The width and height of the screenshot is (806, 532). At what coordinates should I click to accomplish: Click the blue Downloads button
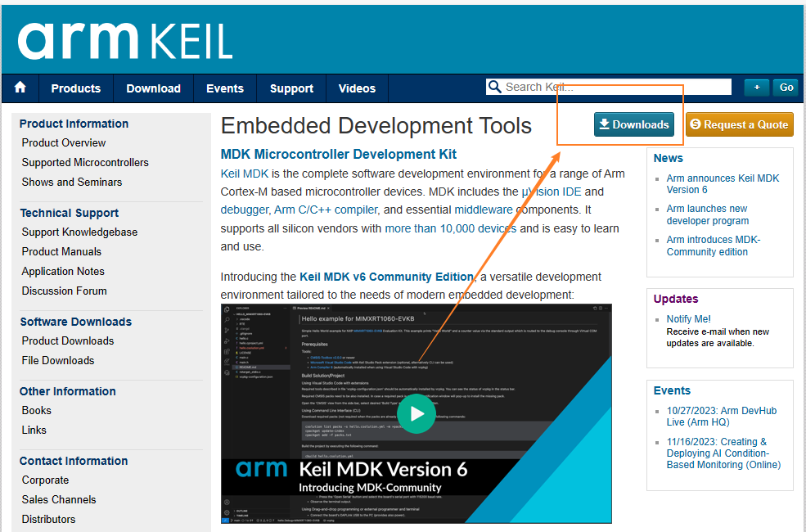(634, 124)
